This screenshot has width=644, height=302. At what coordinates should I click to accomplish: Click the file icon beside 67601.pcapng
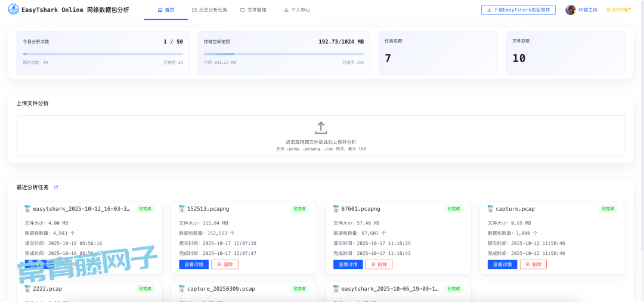point(336,209)
